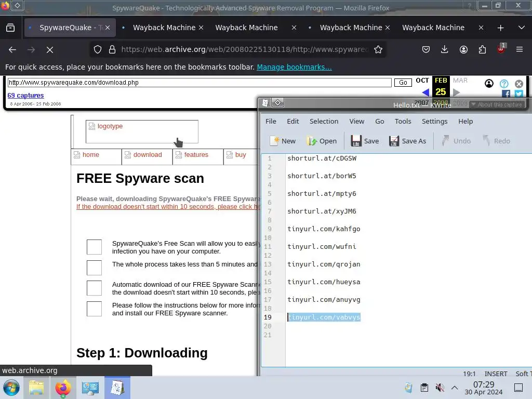This screenshot has height=399, width=532.
Task: Open the Firefox View icon left of the tabs
Action: (10, 28)
